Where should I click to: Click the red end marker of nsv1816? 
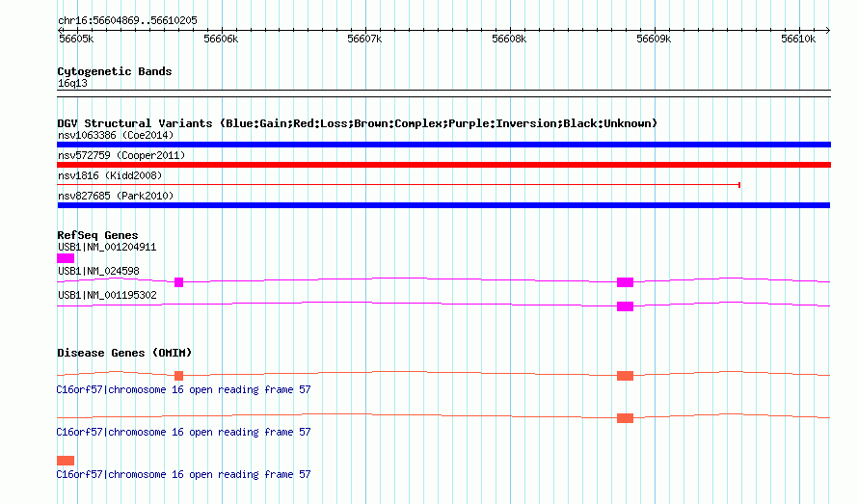coord(738,184)
